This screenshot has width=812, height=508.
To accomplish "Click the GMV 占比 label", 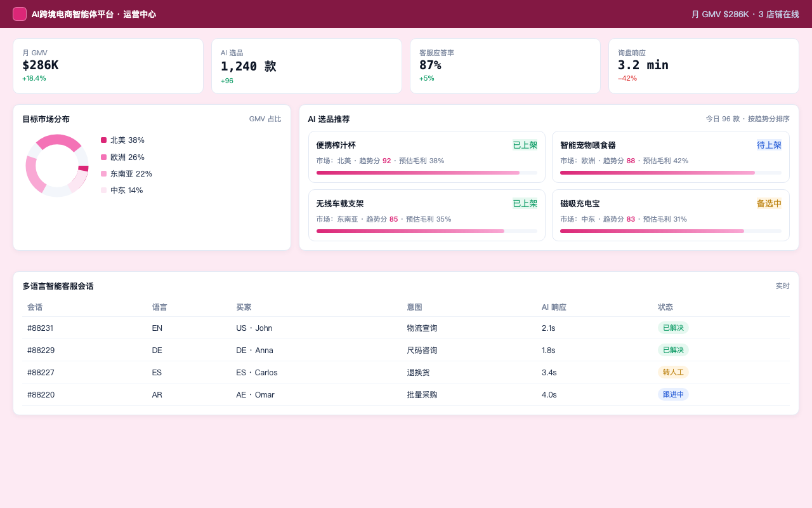I will (x=265, y=119).
